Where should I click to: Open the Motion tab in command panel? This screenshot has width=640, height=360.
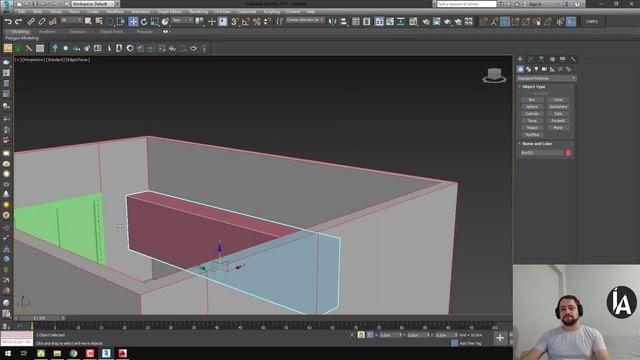[552, 60]
